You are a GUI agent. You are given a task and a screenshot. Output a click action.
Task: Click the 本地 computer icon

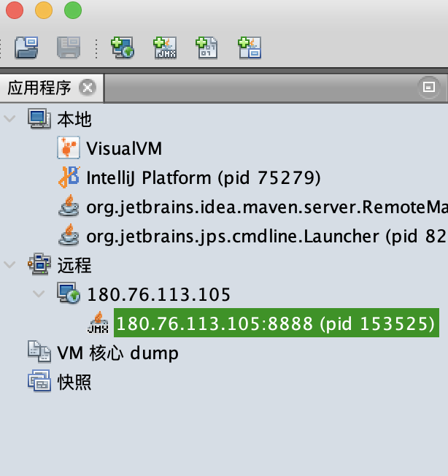click(39, 119)
